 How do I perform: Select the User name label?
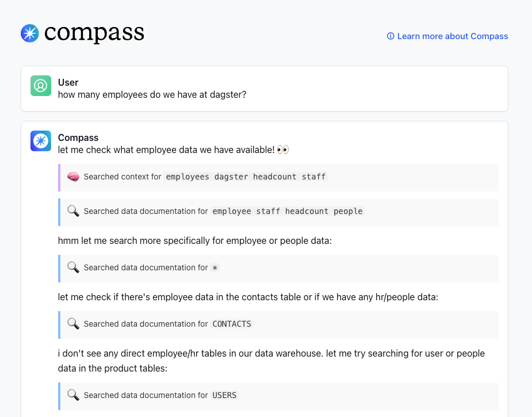tap(68, 82)
